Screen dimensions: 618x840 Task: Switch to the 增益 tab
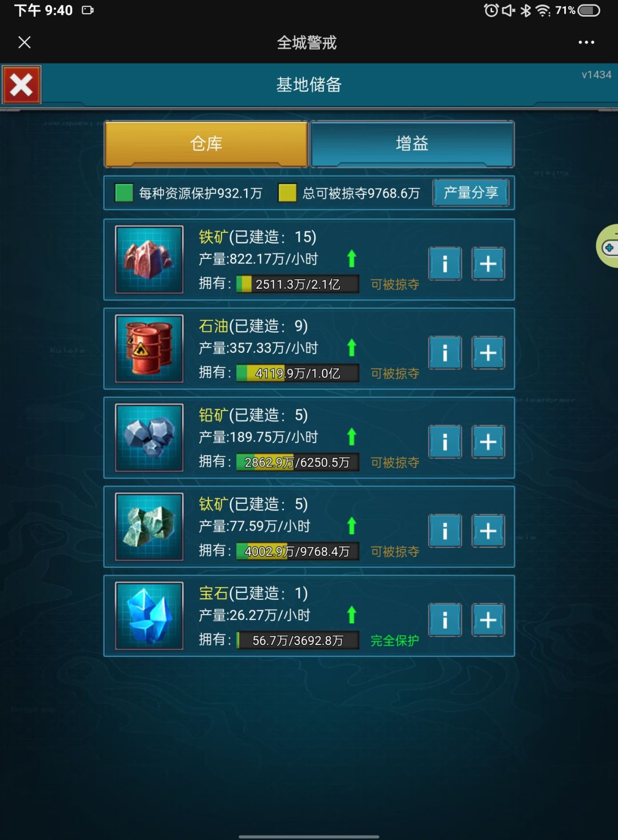coord(412,144)
